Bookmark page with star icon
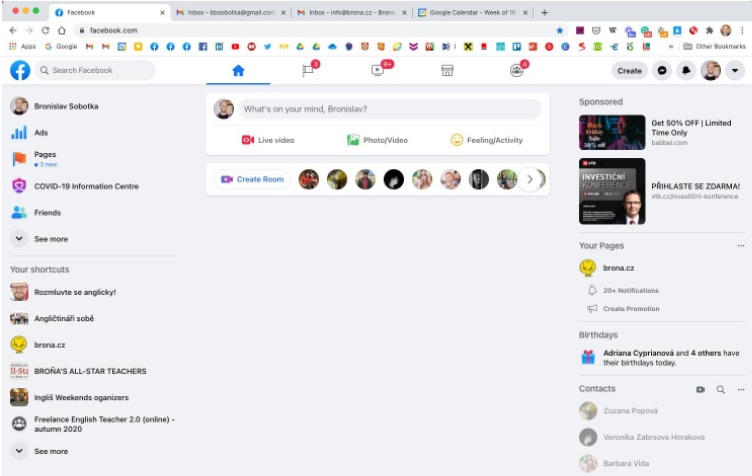Screen dimensions: 752x476 [x=560, y=30]
